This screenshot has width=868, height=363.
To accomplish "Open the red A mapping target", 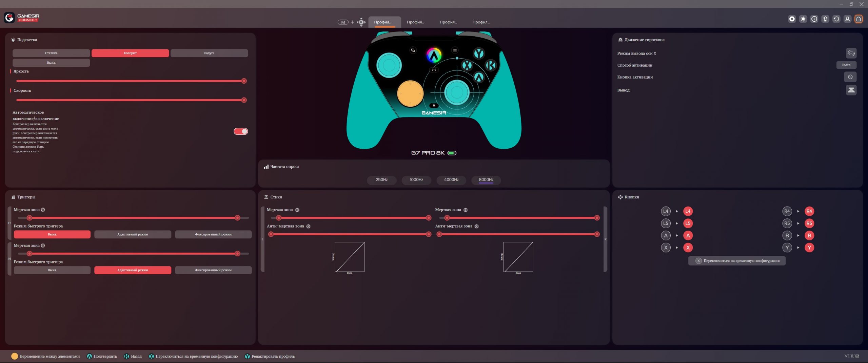I will (688, 236).
